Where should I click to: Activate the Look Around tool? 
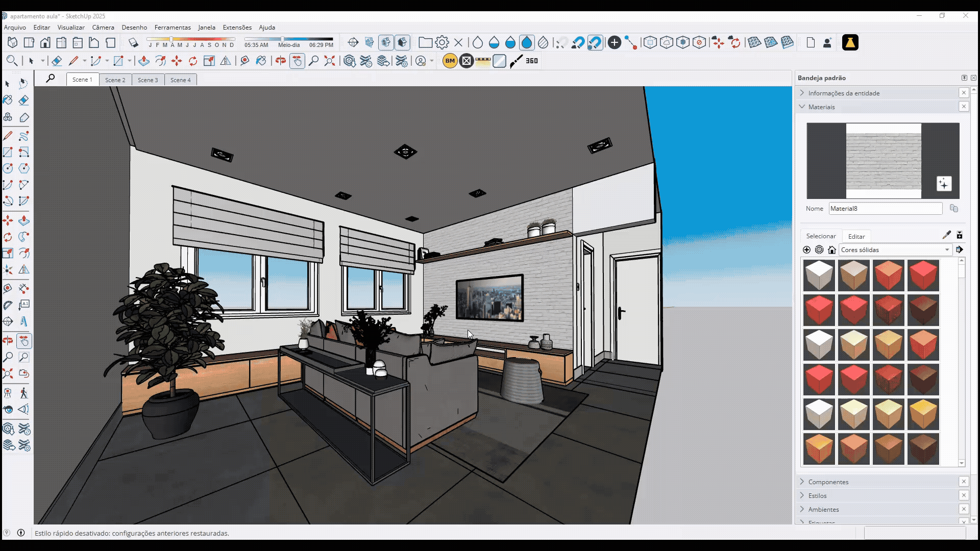click(x=8, y=409)
